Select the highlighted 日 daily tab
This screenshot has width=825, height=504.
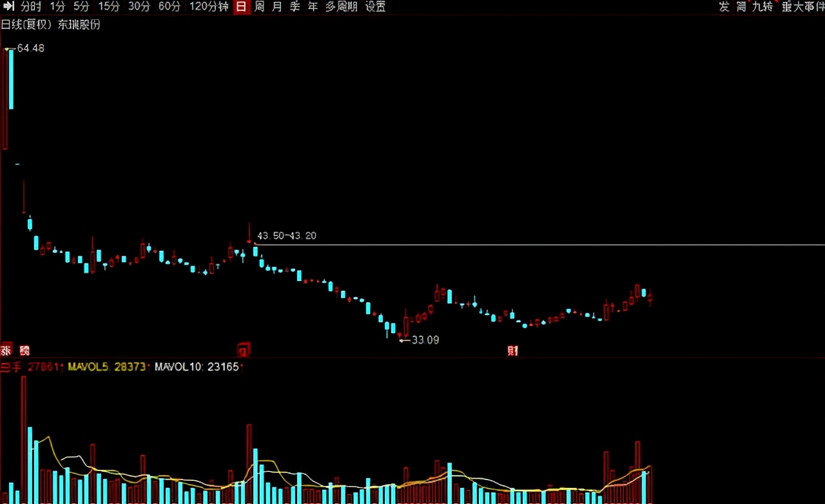coord(242,6)
